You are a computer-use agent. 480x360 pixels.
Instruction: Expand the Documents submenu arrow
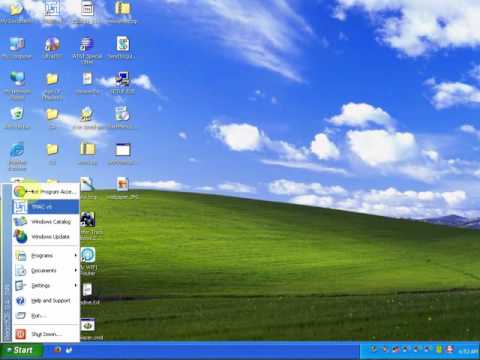coord(76,270)
